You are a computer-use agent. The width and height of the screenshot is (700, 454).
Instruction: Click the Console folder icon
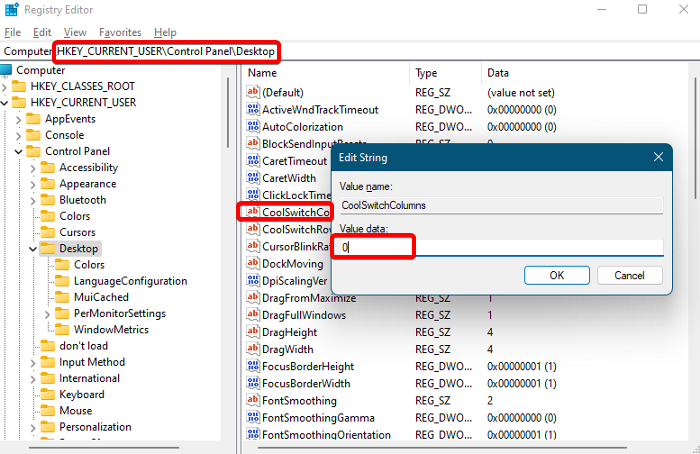click(x=33, y=135)
